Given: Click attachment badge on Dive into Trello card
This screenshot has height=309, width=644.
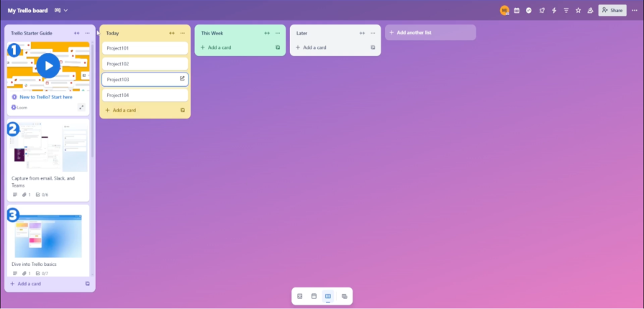Looking at the screenshot, I should 27,273.
